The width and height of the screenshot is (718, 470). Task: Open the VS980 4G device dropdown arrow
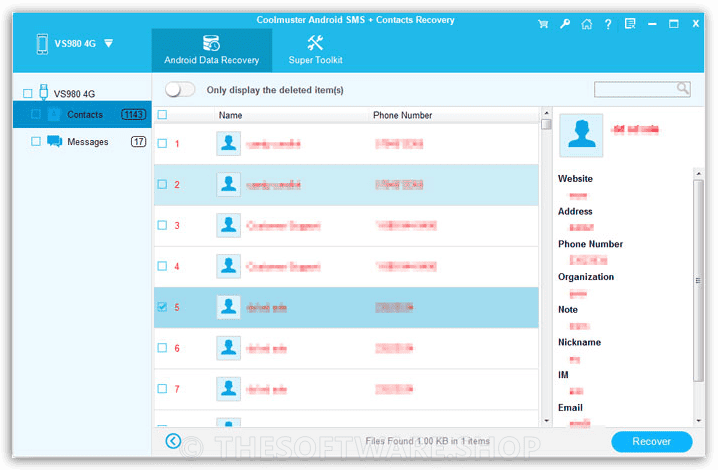pos(109,44)
